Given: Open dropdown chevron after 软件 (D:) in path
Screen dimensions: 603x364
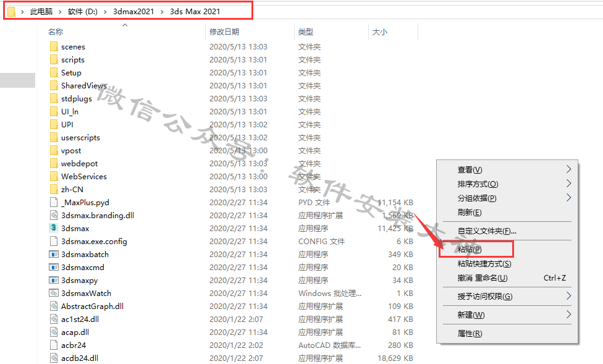Looking at the screenshot, I should 105,12.
